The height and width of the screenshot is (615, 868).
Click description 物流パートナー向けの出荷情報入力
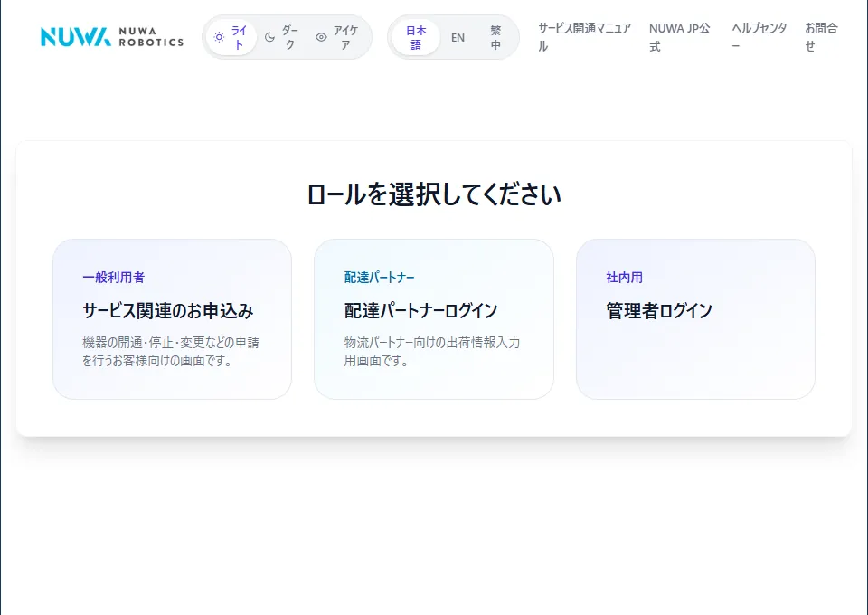click(x=432, y=352)
